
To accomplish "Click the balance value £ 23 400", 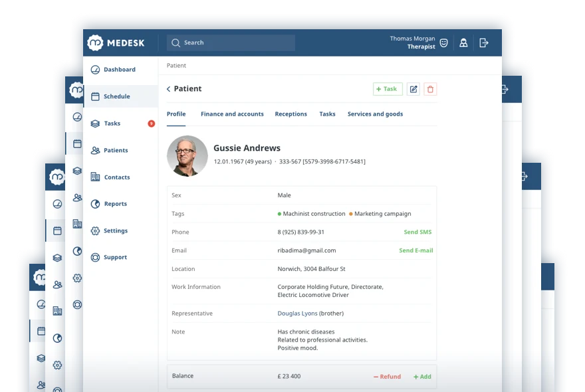I will [289, 376].
